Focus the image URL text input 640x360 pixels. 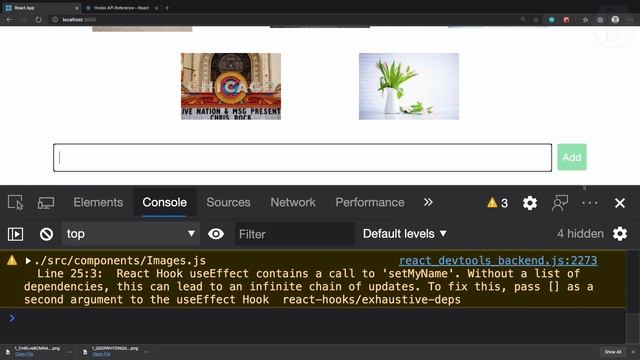(x=302, y=158)
